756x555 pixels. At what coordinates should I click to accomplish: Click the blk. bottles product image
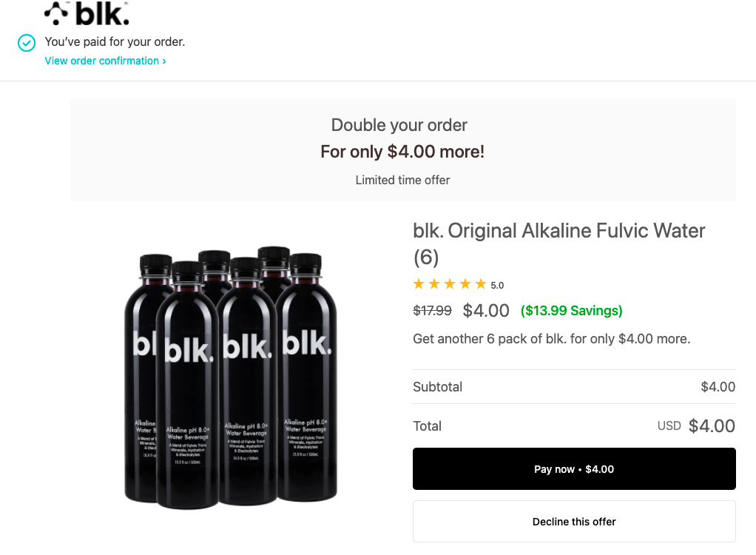(231, 377)
